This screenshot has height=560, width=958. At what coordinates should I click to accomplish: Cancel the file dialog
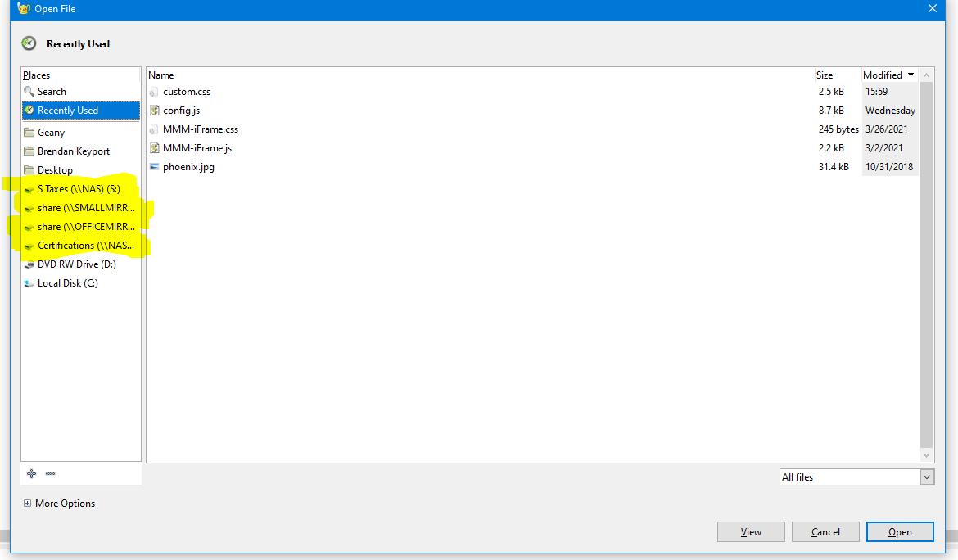point(825,531)
